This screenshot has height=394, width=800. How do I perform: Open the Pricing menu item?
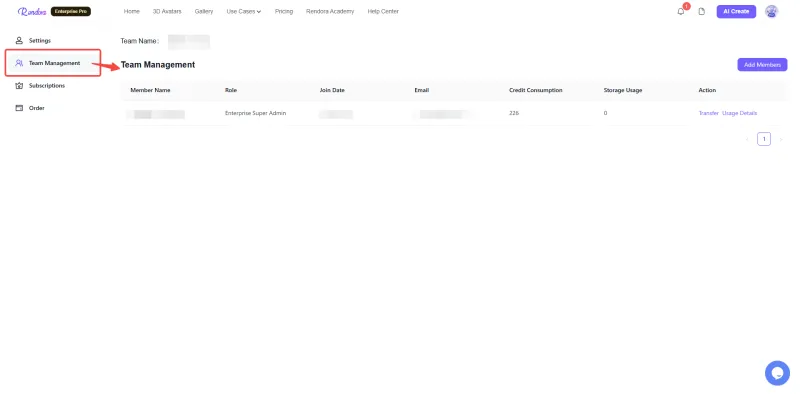point(284,11)
